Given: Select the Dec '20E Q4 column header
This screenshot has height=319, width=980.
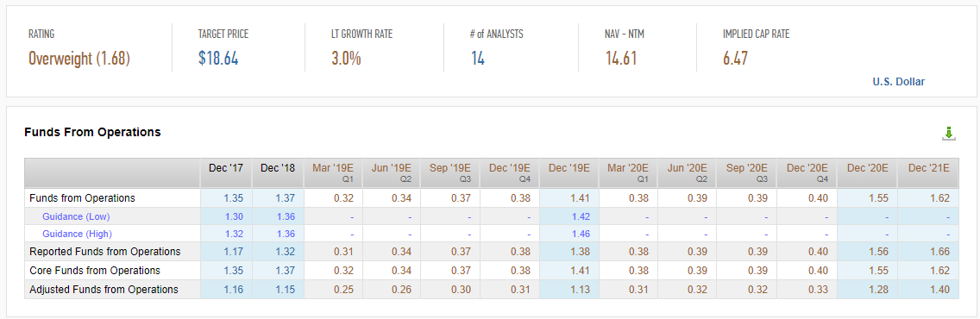Looking at the screenshot, I should coord(806,173).
